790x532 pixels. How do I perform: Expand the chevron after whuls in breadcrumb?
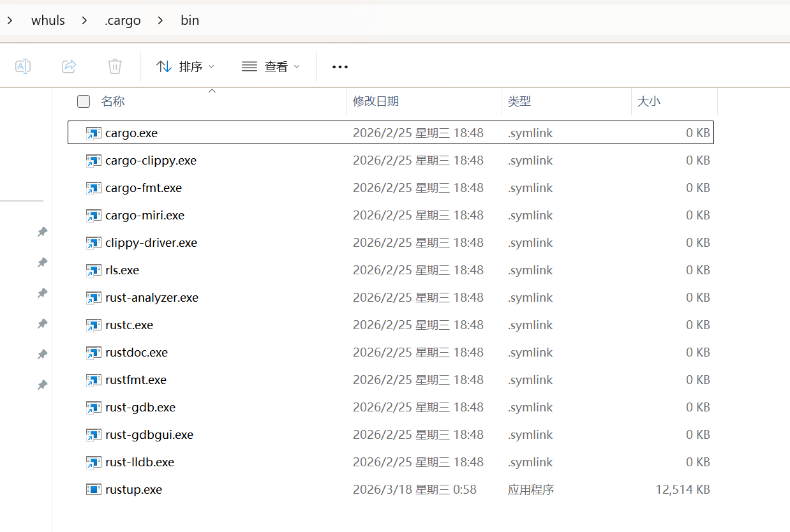[x=85, y=20]
